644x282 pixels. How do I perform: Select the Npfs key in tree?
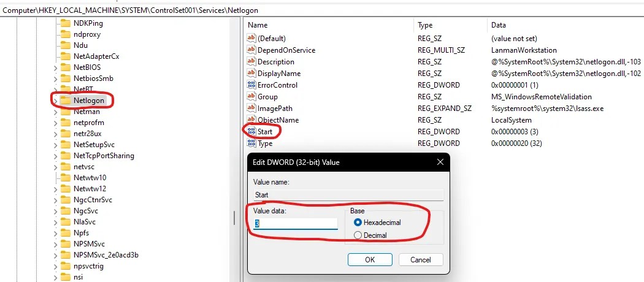(81, 233)
